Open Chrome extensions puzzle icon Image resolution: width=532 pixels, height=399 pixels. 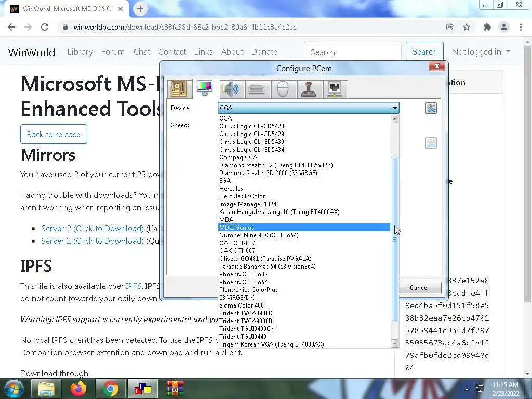coord(487,27)
